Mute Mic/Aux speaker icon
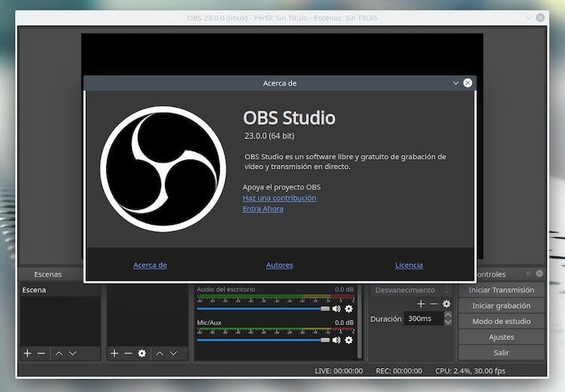Viewport: 565px width, 392px height. pos(336,340)
